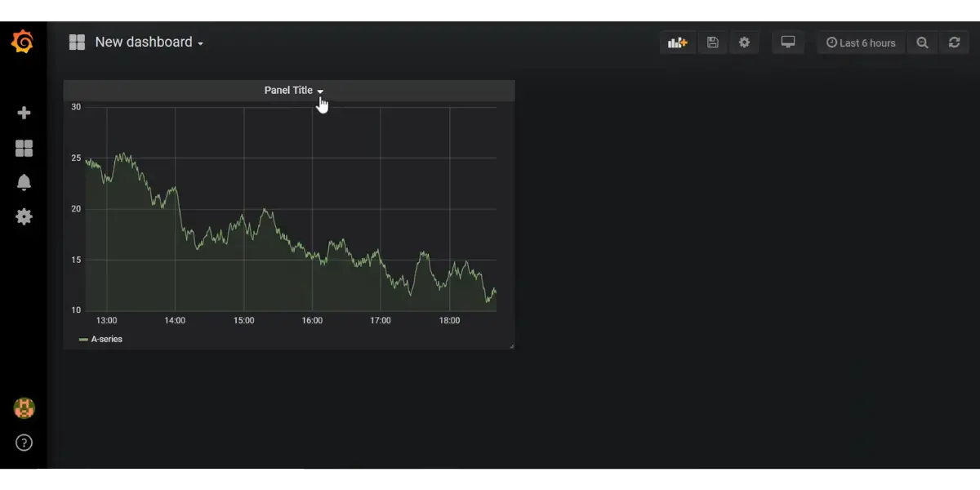Screen dimensions: 980x490
Task: Click the 20 y-axis label
Action: (76, 209)
